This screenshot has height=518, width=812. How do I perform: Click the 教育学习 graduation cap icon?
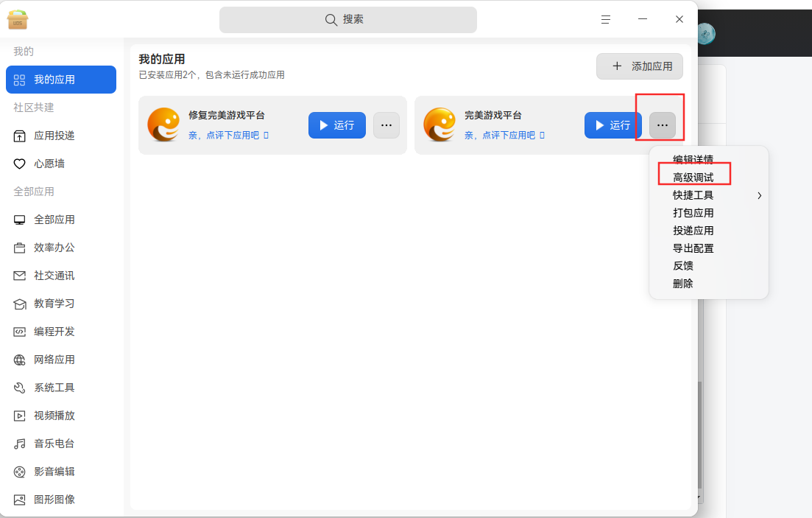point(20,304)
